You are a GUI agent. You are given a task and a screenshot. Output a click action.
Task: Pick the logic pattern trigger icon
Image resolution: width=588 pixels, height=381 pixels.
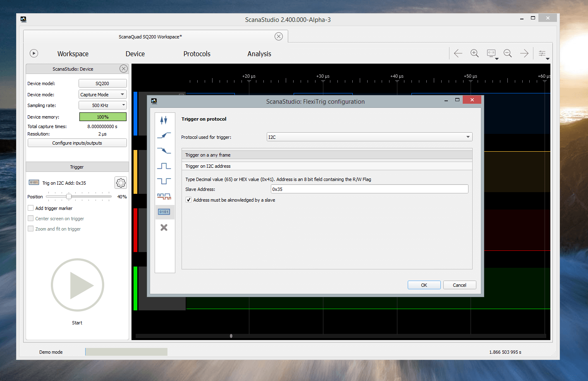165,196
